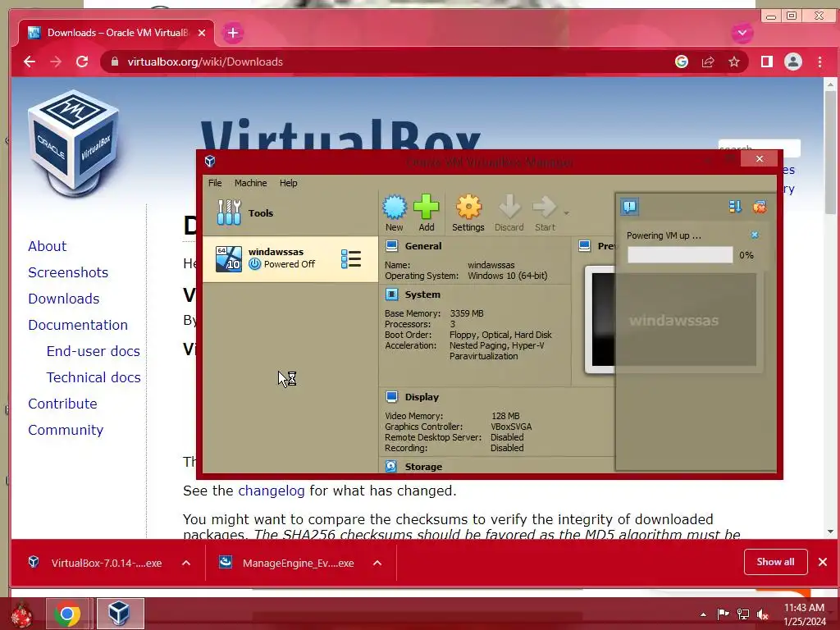Click the System section header icon
The height and width of the screenshot is (630, 840).
pos(391,294)
